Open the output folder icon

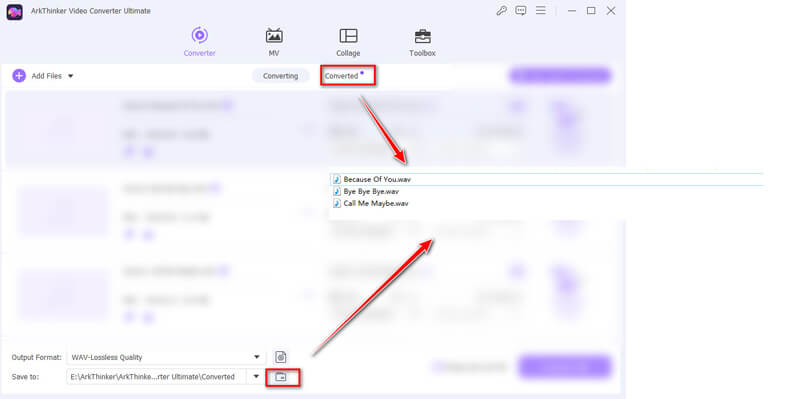[x=282, y=377]
